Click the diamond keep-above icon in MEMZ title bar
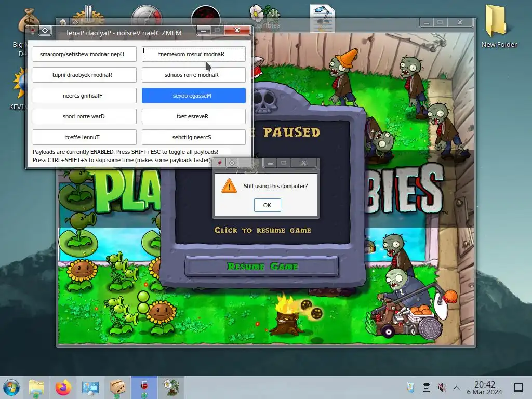Screen dimensions: 532x399 [x=45, y=31]
